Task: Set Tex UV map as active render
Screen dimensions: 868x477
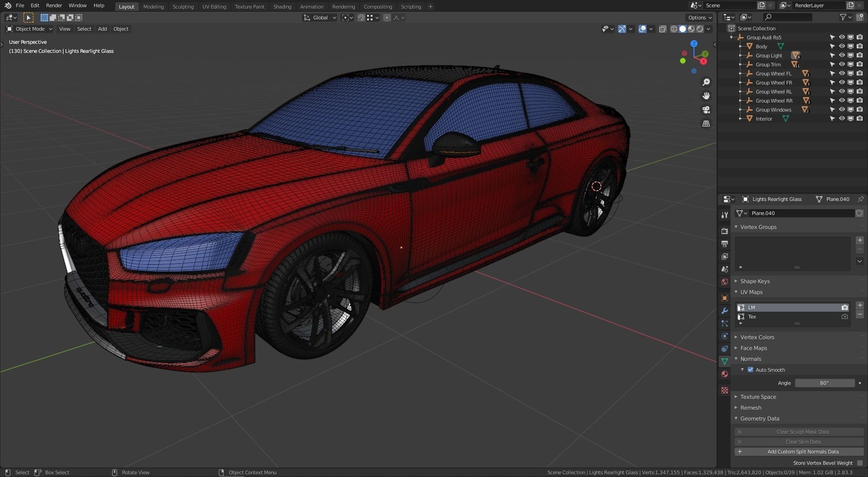Action: tap(844, 317)
